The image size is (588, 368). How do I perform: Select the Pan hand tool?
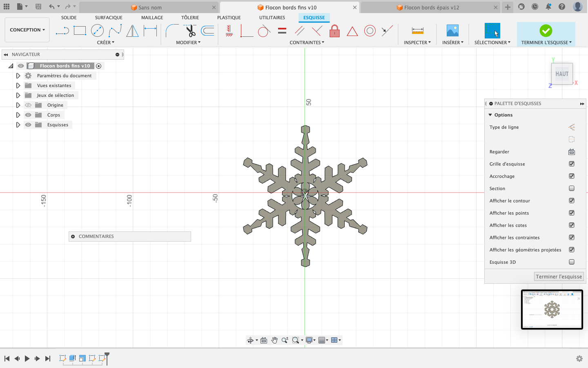(274, 340)
